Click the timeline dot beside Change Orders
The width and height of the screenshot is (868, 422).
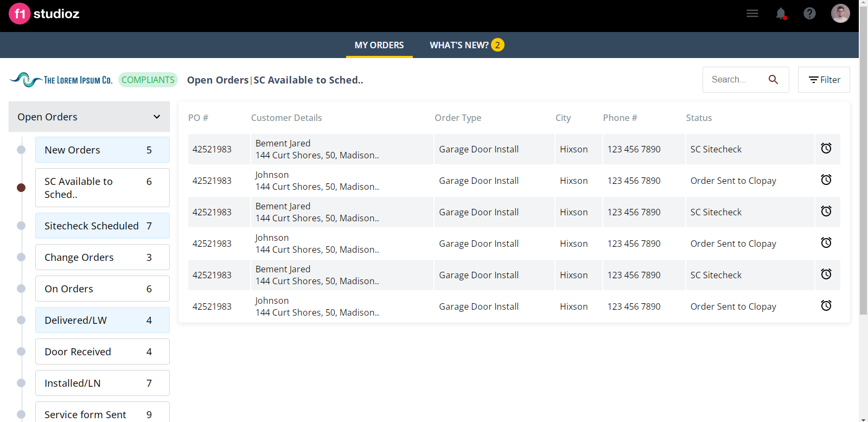(x=21, y=257)
